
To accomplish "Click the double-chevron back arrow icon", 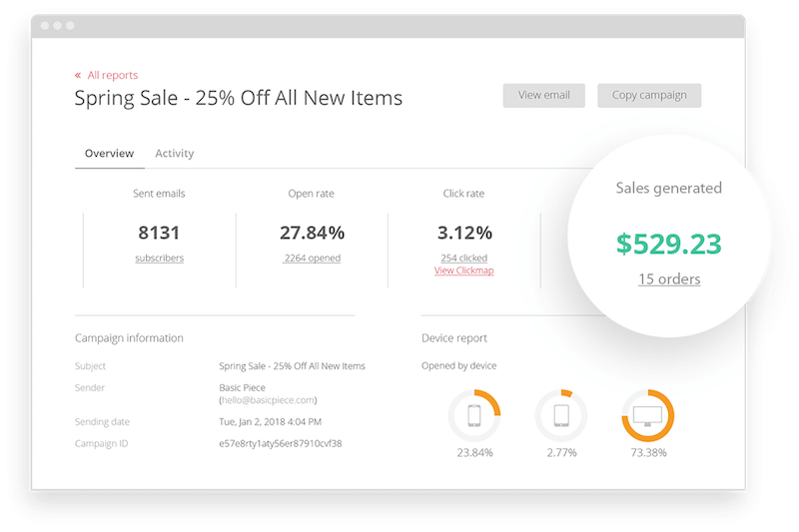I will tap(78, 75).
